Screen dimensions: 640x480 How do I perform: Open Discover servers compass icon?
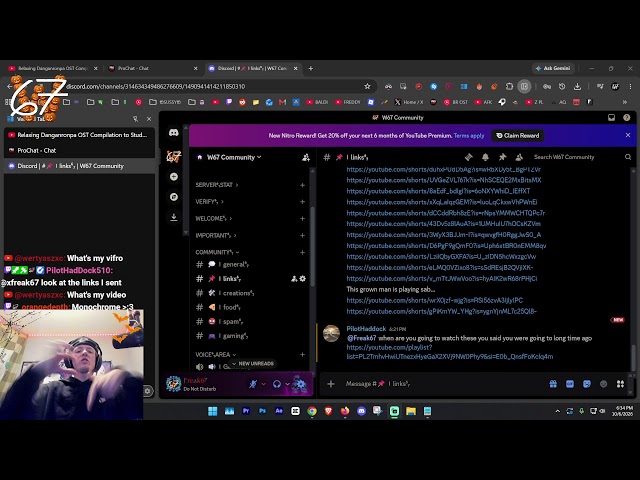click(x=174, y=197)
